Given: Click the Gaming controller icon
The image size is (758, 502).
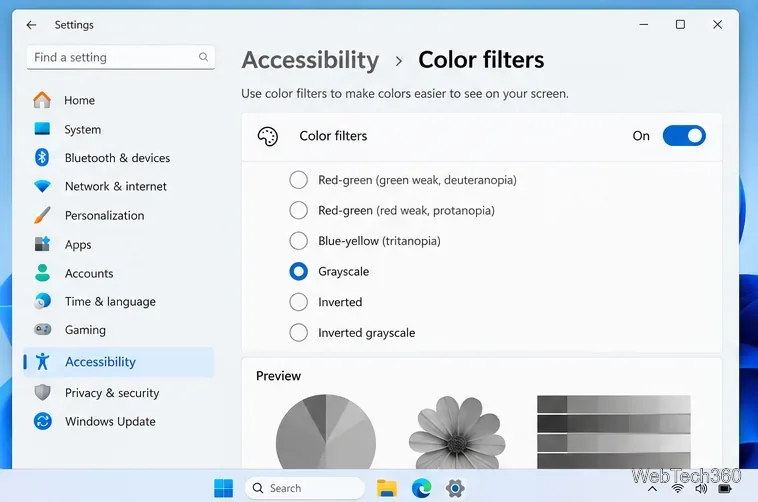Looking at the screenshot, I should coord(42,330).
